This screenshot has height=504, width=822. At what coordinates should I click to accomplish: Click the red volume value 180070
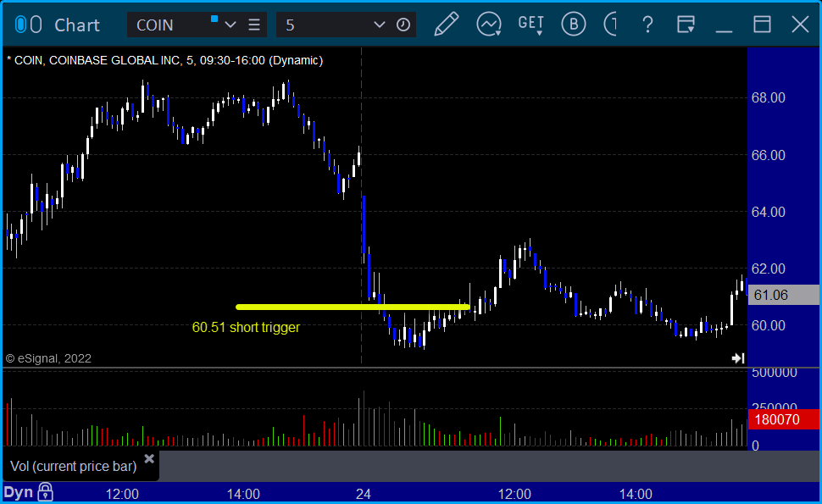[x=783, y=419]
